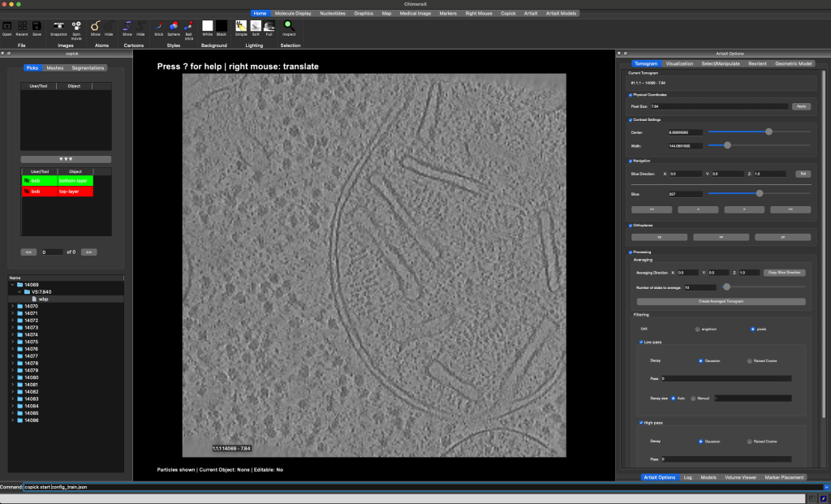831x504 pixels.
Task: Click Copy Slice Direction button
Action: (785, 273)
